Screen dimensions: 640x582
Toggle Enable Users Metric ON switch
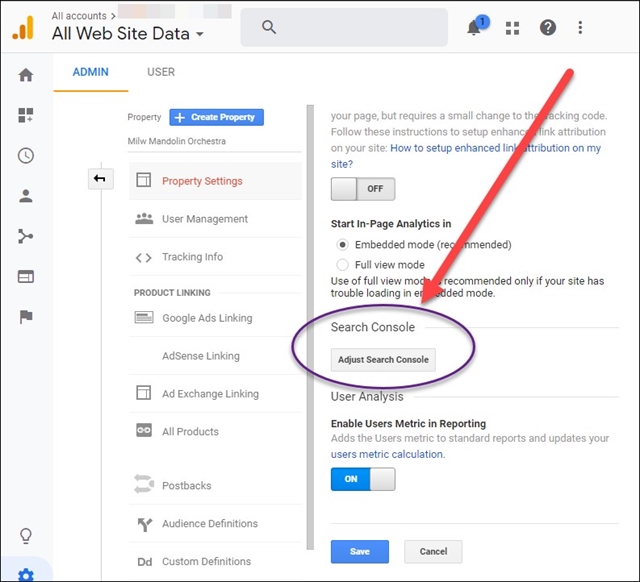tap(363, 479)
